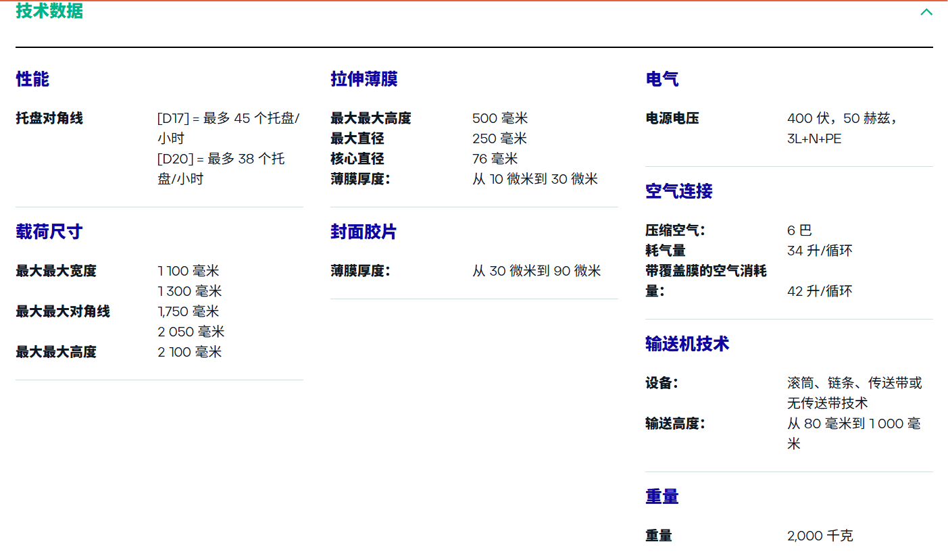
Task: Select the 最大最大对角线 label
Action: pyautogui.click(x=63, y=311)
